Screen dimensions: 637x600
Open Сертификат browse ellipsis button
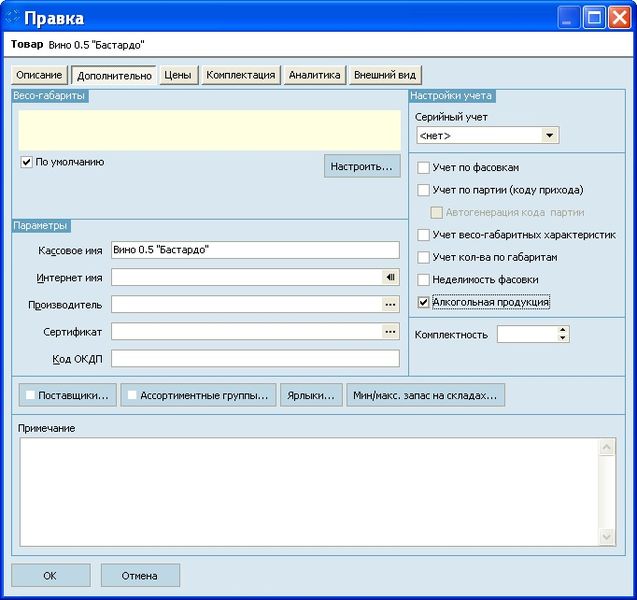click(x=390, y=331)
